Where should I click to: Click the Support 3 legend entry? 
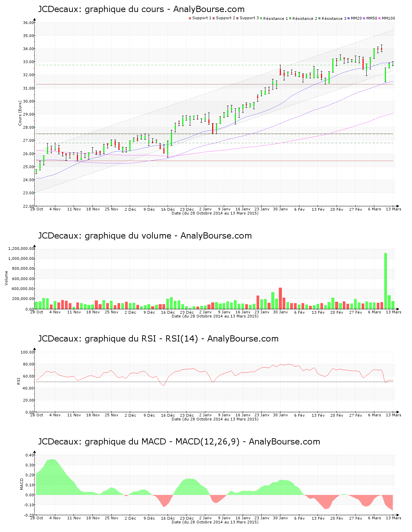tap(248, 18)
